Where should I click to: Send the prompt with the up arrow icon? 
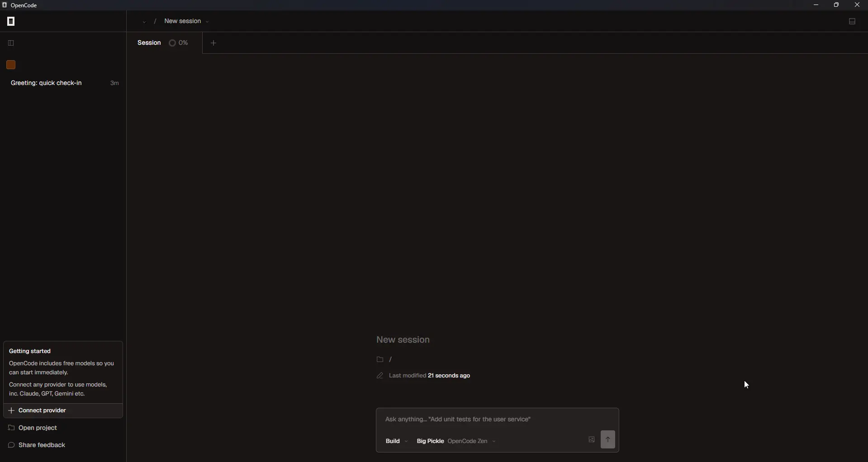(x=608, y=439)
